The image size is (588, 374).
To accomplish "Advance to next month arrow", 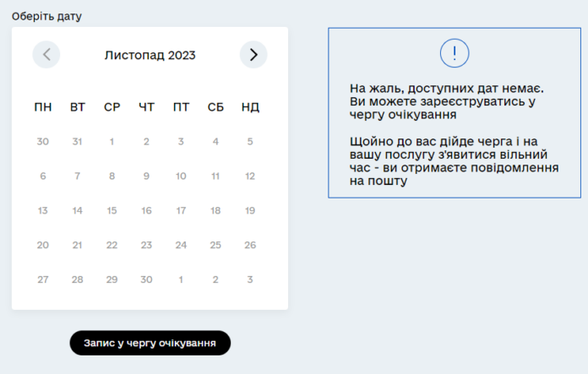I will tap(253, 55).
